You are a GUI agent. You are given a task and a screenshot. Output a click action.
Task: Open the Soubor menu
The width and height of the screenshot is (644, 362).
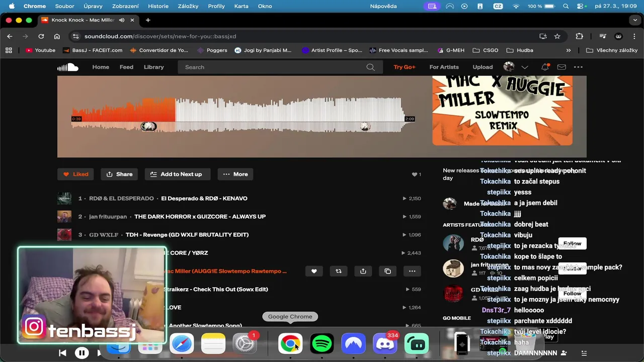click(x=64, y=6)
